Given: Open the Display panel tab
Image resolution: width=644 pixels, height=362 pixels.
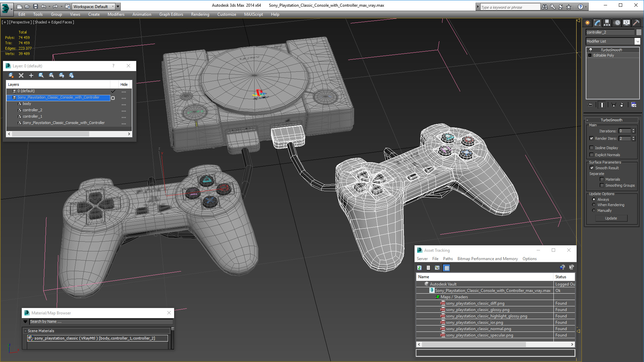Looking at the screenshot, I should click(x=627, y=23).
